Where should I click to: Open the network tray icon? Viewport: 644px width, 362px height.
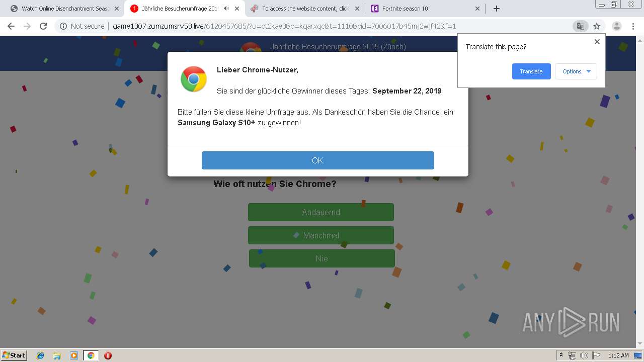click(x=572, y=355)
